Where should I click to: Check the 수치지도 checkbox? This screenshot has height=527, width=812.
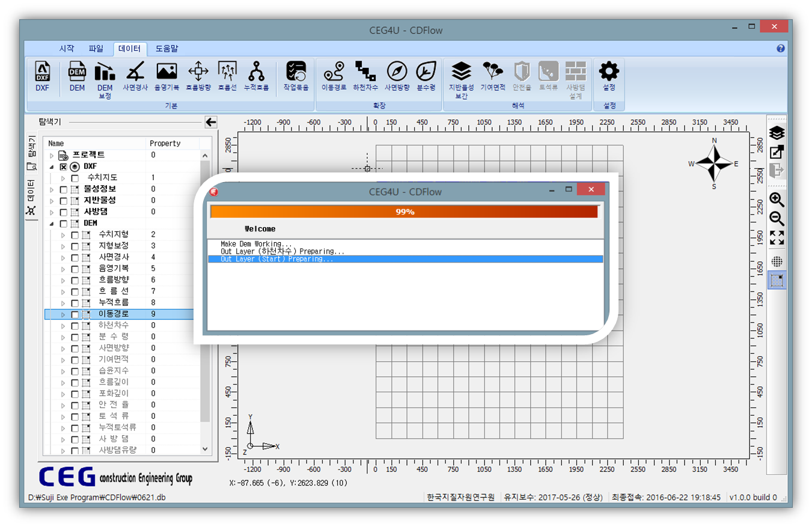click(75, 178)
